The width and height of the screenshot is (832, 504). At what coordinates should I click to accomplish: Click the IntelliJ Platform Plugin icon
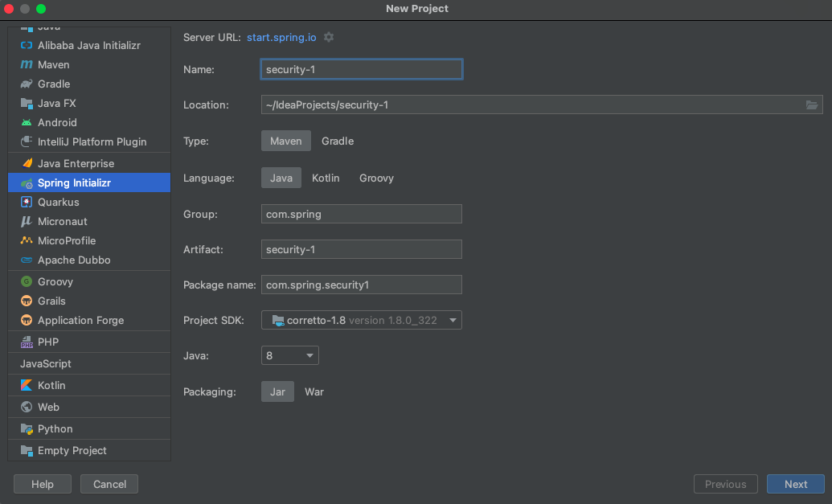point(26,141)
